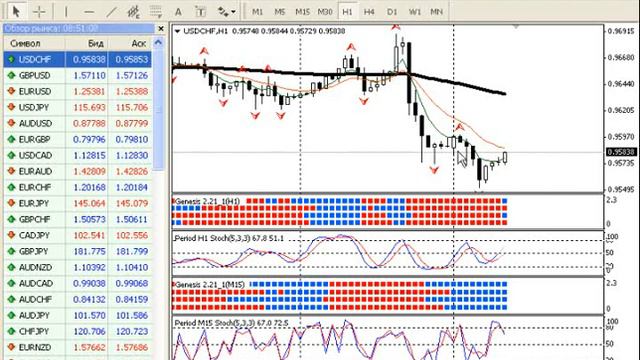Click the Genesis 2.21_1(H1) indicator label
The image size is (640, 360).
(207, 201)
